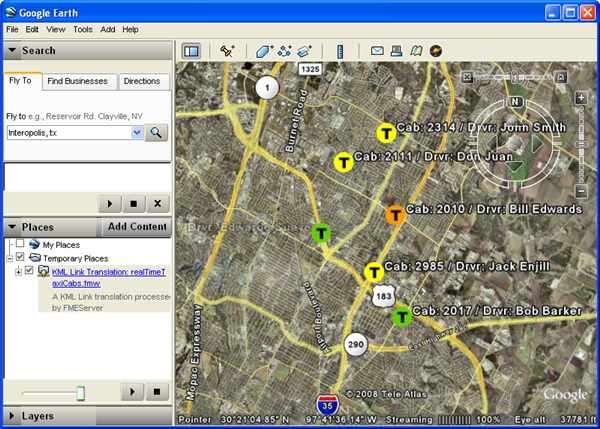Image resolution: width=600 pixels, height=429 pixels.
Task: Play search results tour
Action: point(110,204)
